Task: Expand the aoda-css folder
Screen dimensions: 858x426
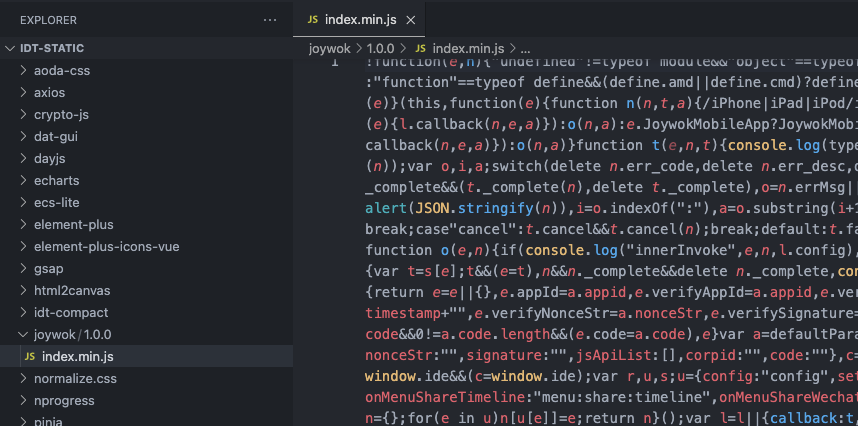Action: (x=61, y=70)
